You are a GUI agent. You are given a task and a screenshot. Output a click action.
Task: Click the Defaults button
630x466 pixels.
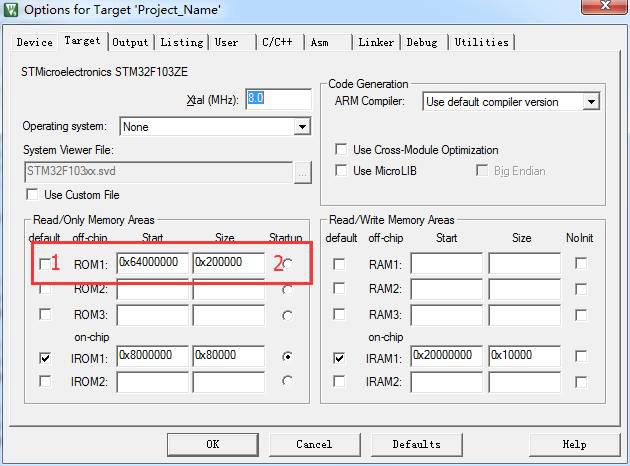[416, 444]
